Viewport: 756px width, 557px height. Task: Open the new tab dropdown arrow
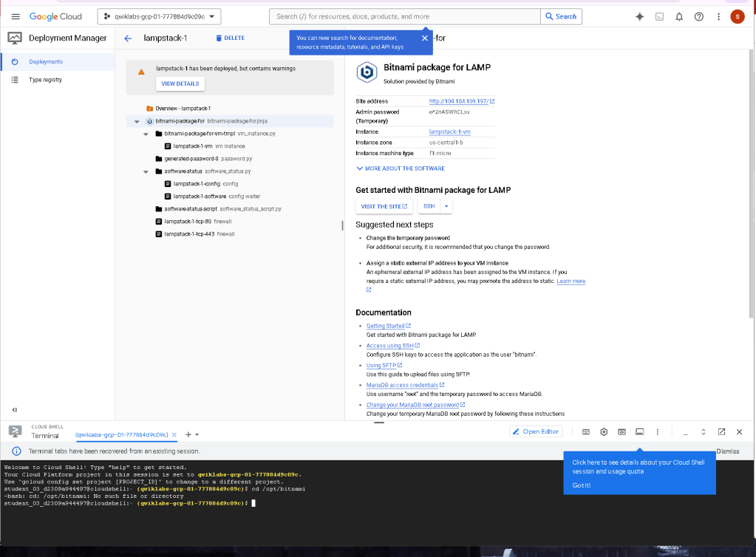tap(197, 434)
